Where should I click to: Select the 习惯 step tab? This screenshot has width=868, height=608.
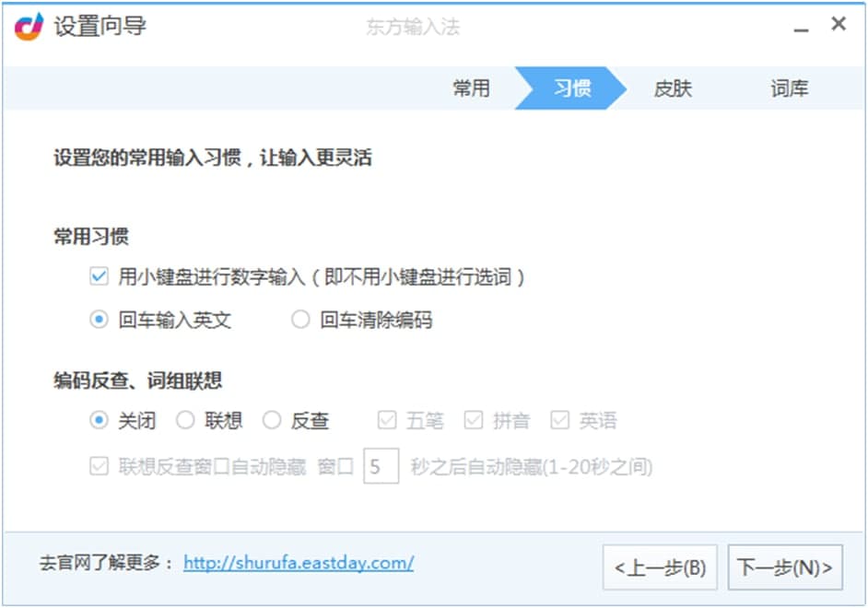coord(571,88)
